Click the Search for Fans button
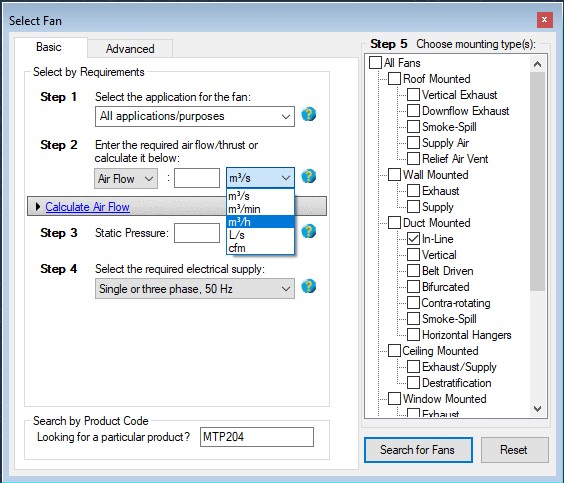 tap(418, 450)
